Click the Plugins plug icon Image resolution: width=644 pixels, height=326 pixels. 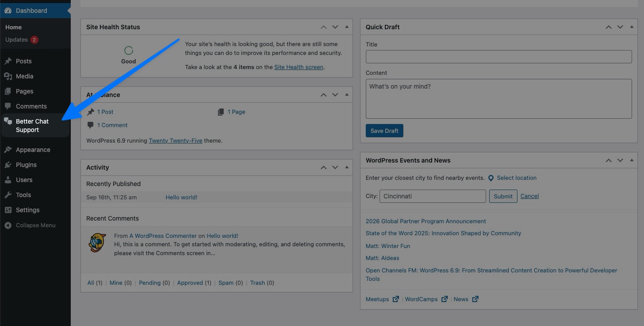point(8,165)
